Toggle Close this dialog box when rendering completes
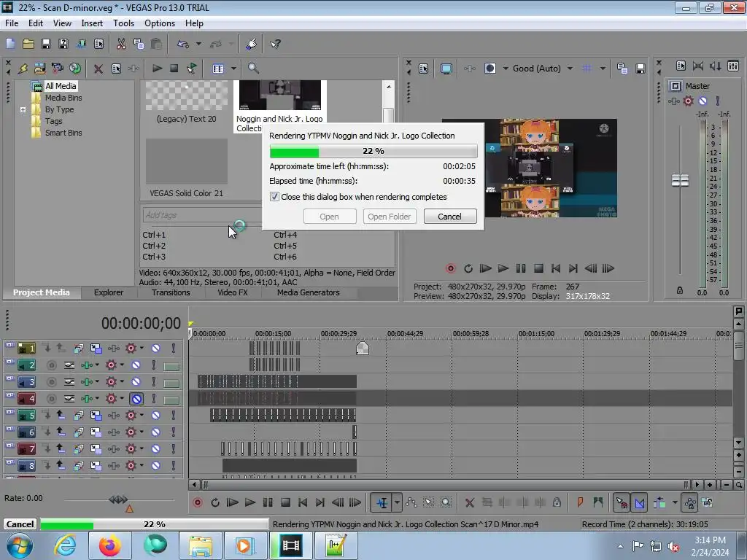Viewport: 747px width, 560px height. click(x=274, y=197)
